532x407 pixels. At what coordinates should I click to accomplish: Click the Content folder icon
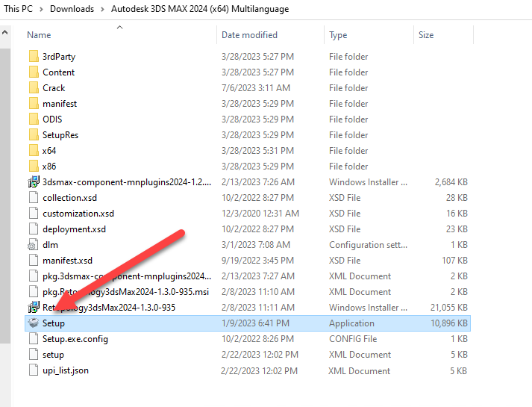pos(34,72)
